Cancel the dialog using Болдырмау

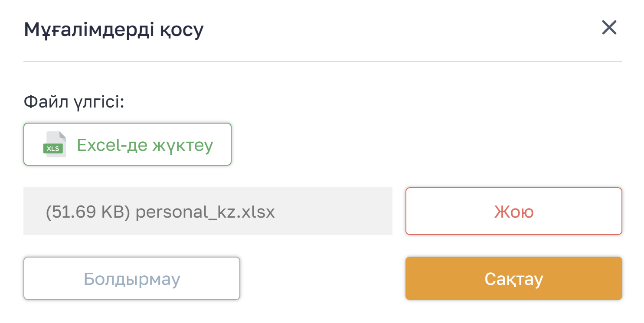tap(131, 278)
